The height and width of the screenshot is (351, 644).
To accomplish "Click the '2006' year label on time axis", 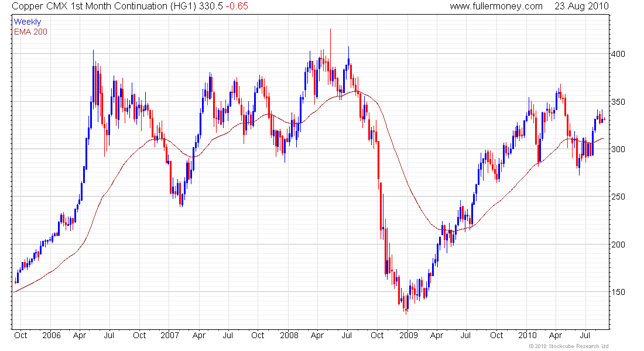I will (x=52, y=335).
